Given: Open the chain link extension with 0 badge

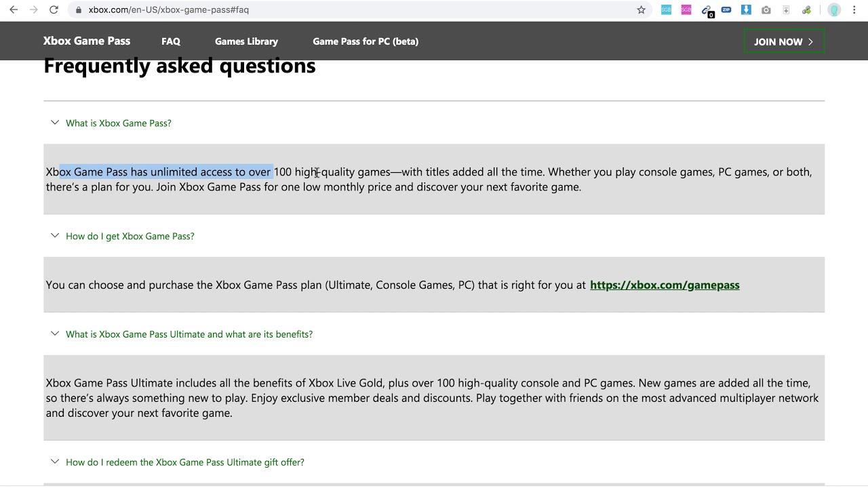Looking at the screenshot, I should tap(707, 10).
